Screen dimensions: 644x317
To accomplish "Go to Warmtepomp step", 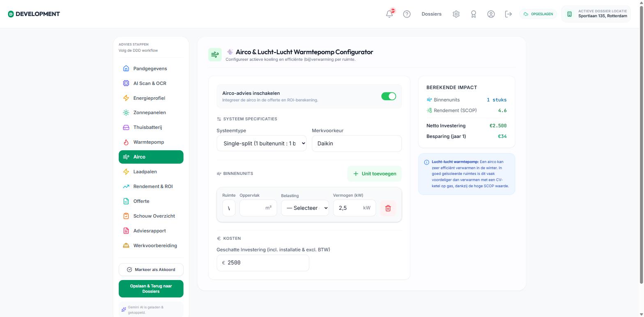I will pyautogui.click(x=151, y=142).
